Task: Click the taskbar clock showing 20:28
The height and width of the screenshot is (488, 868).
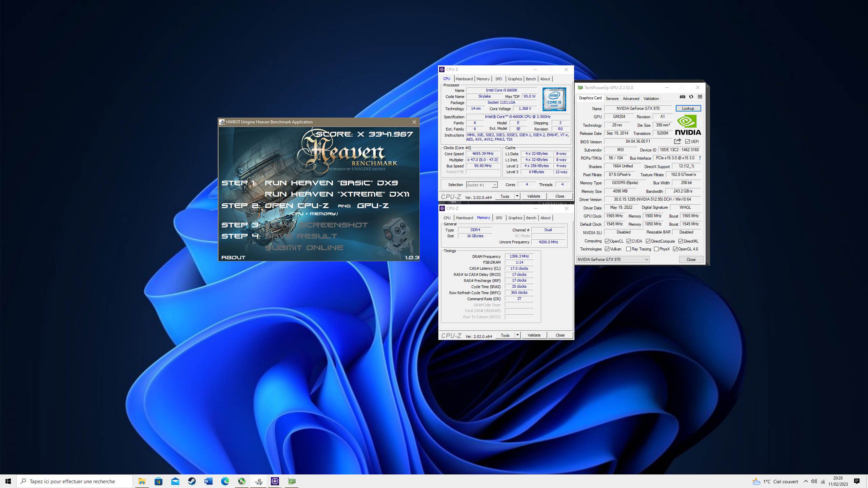Action: pos(838,481)
